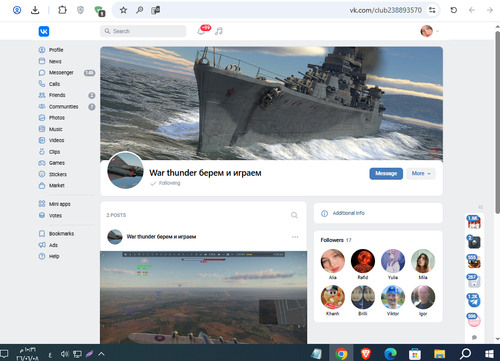Open Google Chrome on the taskbar
This screenshot has height=361, width=500.
pyautogui.click(x=341, y=353)
